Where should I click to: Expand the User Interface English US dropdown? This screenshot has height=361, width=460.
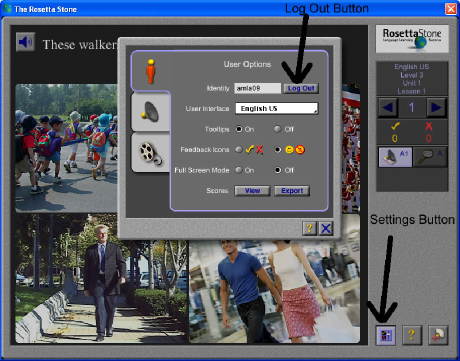coord(276,109)
